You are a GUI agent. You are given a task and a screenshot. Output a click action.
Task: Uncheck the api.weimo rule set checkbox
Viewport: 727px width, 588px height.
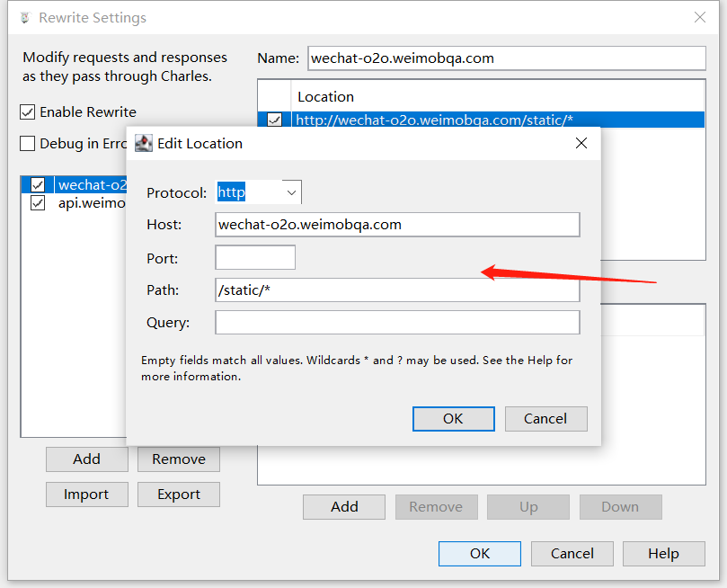click(x=38, y=202)
